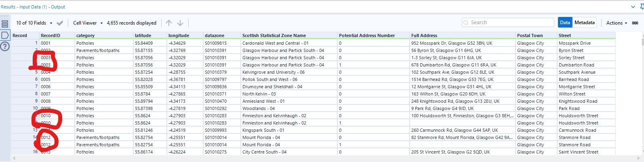Viewport: 644px width, 162px height.
Task: Click the pin icon at top right
Action: (x=642, y=7)
